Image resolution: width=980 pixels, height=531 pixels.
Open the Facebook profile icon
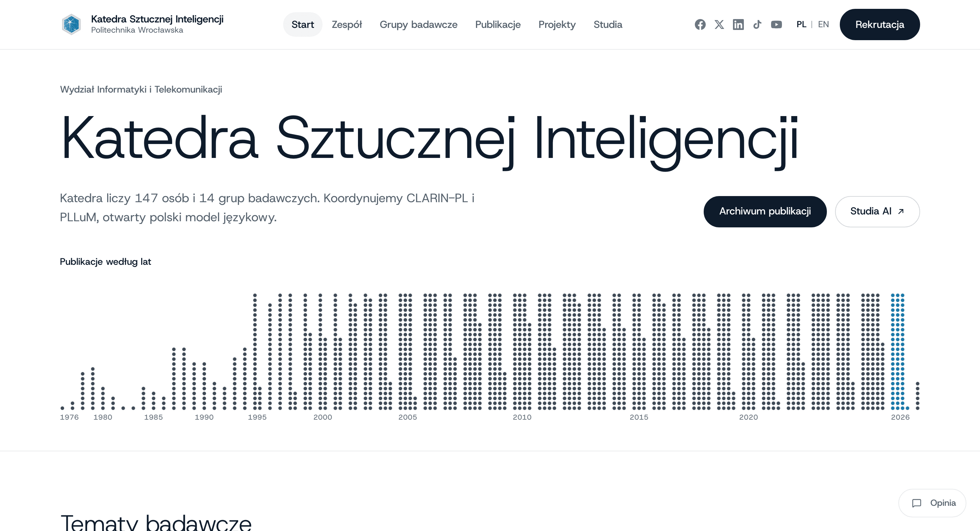[700, 25]
